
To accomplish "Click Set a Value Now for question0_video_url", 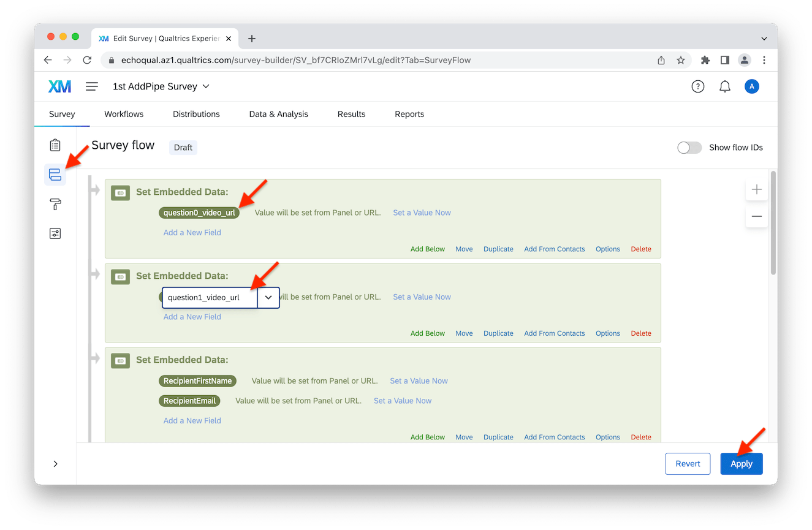I will (422, 212).
